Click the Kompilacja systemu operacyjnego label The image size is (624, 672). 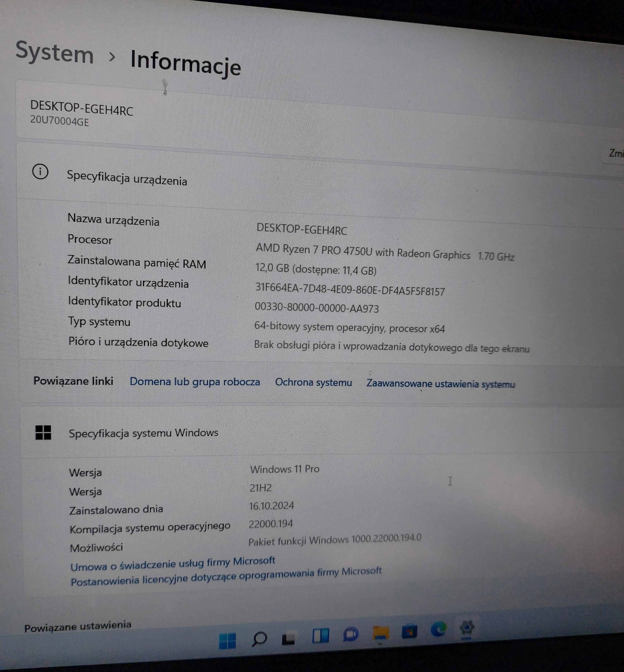[x=150, y=527]
